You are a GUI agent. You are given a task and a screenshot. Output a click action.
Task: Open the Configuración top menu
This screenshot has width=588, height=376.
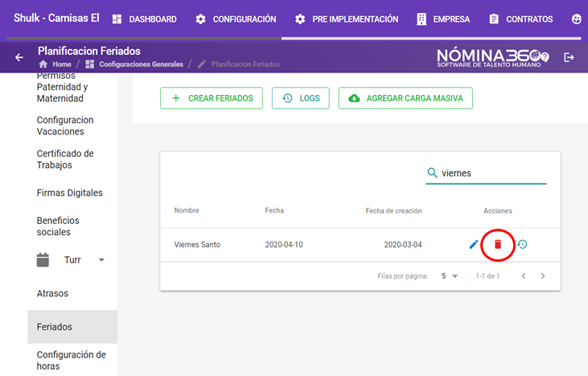[x=236, y=19]
